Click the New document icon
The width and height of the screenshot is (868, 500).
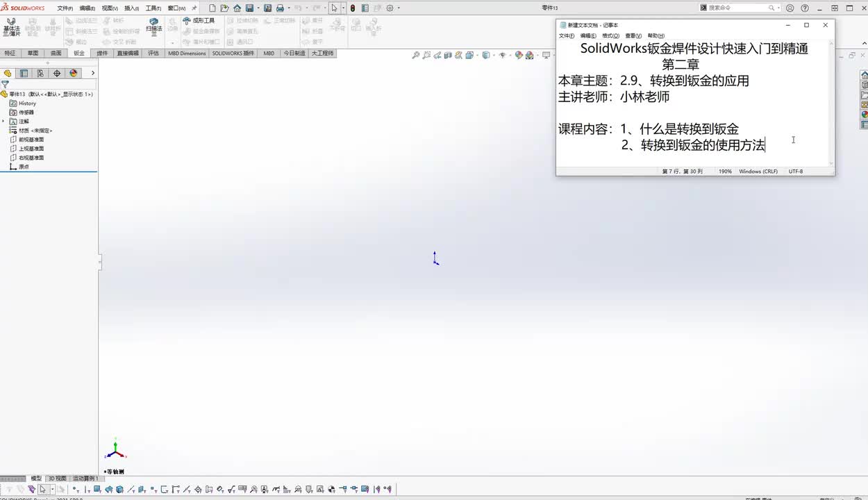[x=212, y=8]
